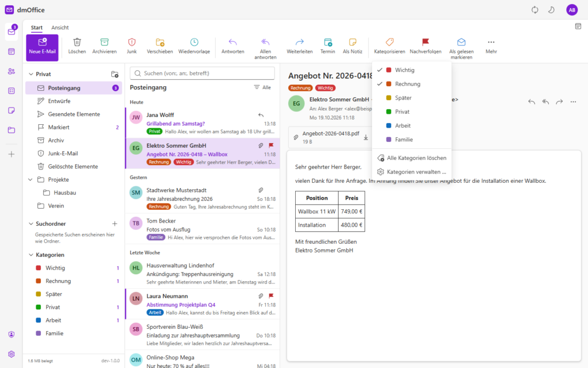This screenshot has width=588, height=368.
Task: Collapse the Privat account tree
Action: (x=31, y=74)
